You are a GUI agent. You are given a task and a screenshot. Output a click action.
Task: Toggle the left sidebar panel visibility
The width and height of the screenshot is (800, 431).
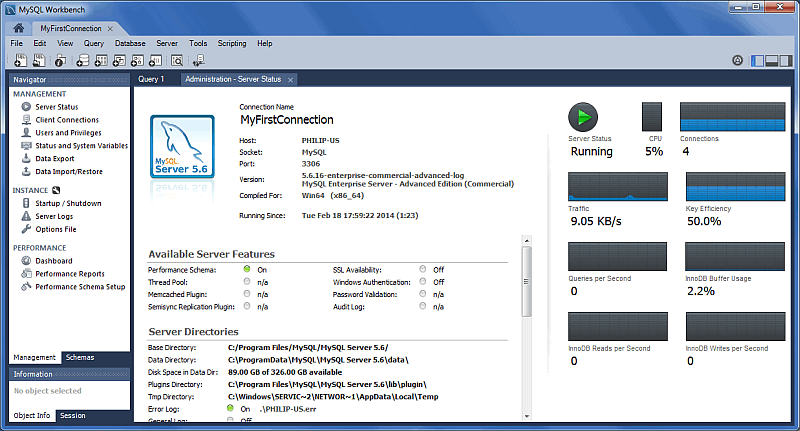[759, 61]
